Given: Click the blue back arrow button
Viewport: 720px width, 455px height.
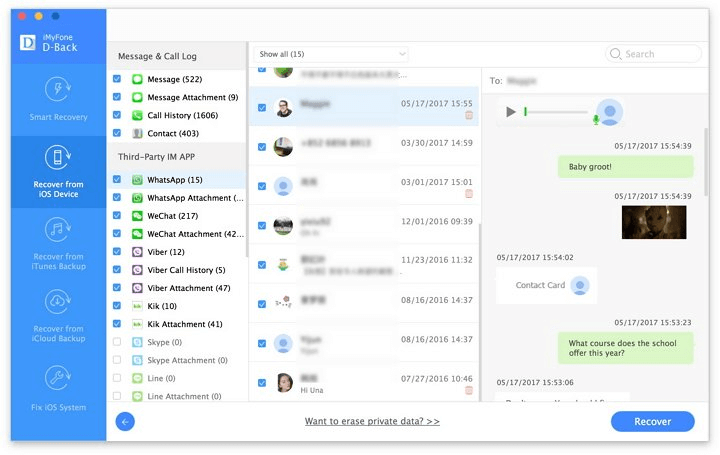Looking at the screenshot, I should pos(125,422).
